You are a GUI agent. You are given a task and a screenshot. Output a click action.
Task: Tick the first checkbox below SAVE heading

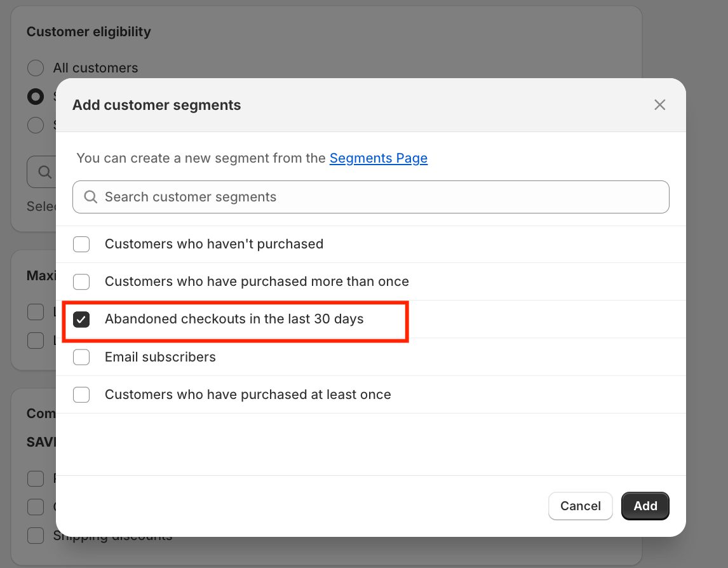click(36, 478)
